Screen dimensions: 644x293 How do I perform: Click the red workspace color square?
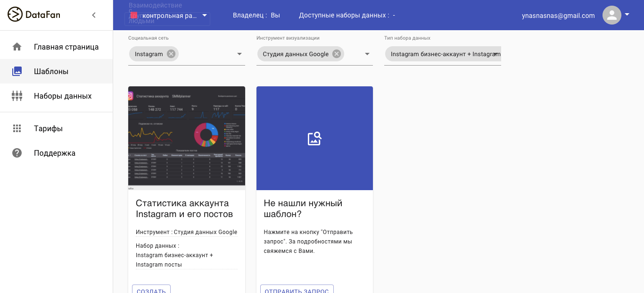coord(134,15)
